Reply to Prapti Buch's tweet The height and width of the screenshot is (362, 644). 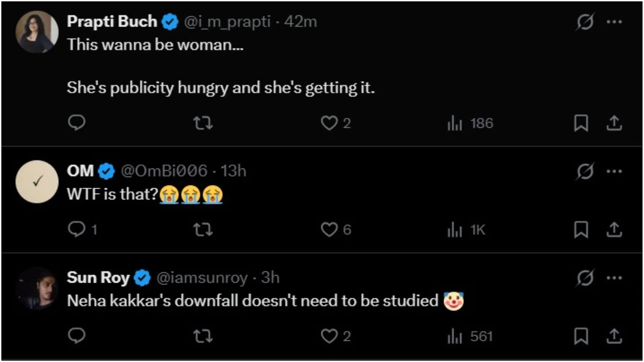pos(76,123)
